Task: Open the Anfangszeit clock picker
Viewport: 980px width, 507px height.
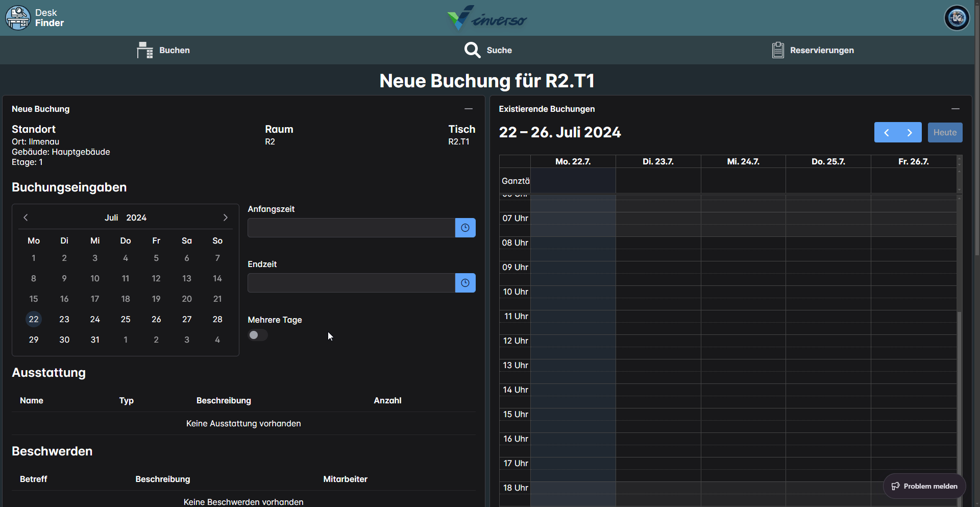Action: point(465,228)
